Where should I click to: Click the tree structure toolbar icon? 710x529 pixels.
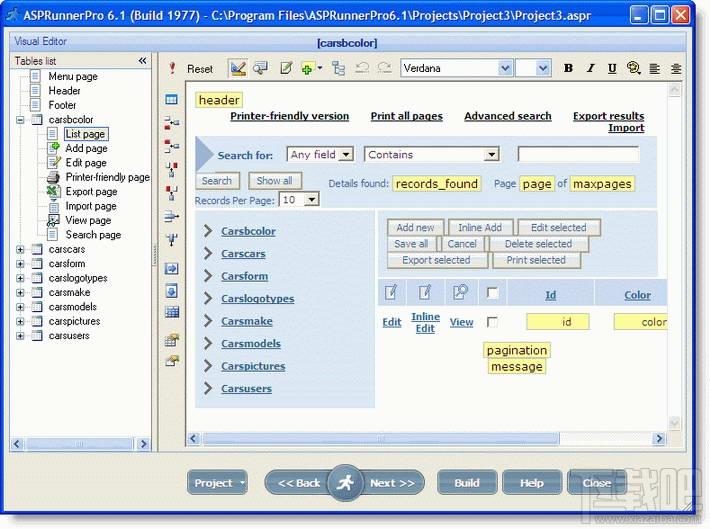click(x=338, y=68)
